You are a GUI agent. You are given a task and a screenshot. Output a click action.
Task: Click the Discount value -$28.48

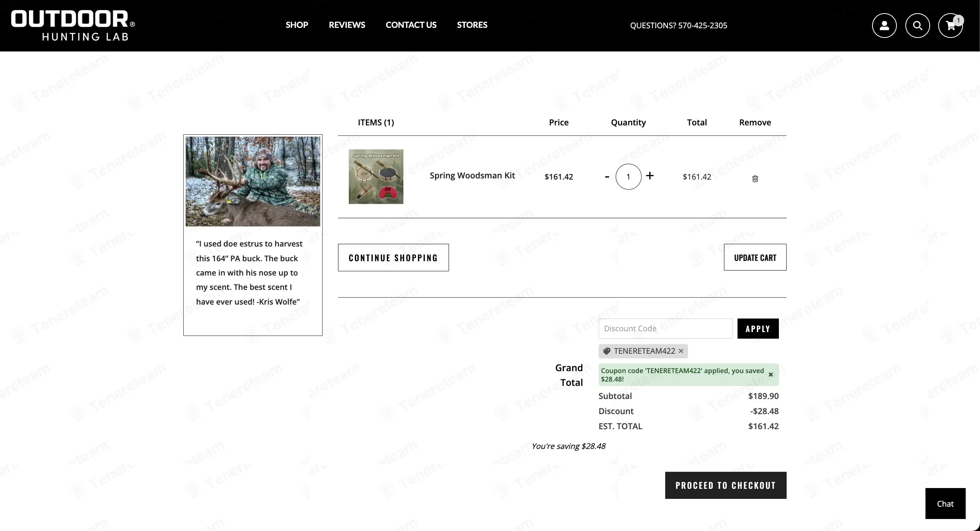point(764,411)
